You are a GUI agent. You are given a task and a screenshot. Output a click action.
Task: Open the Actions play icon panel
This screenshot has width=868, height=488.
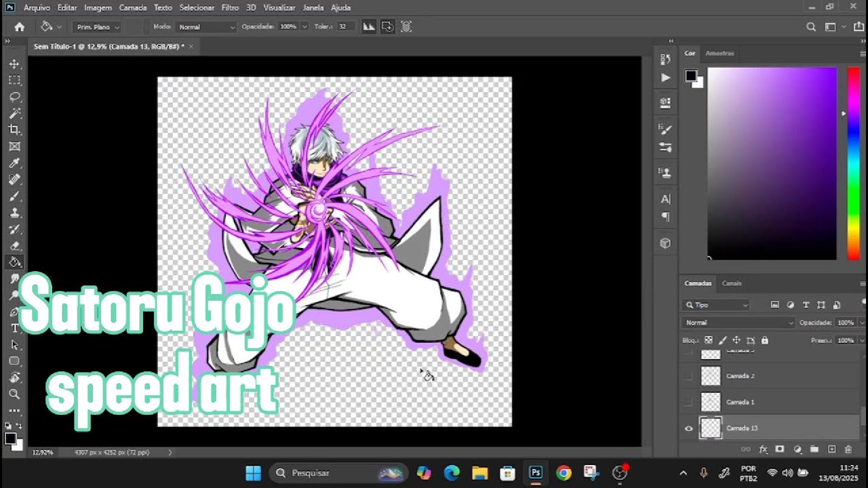click(665, 78)
